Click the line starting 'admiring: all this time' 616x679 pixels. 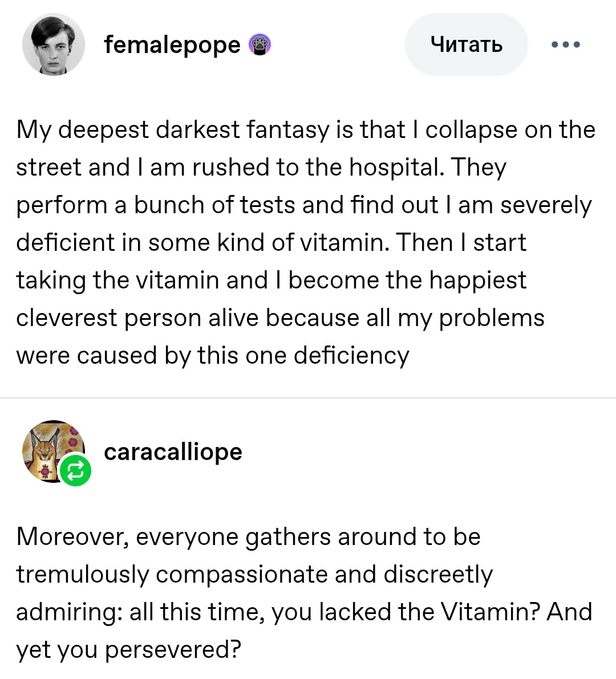click(x=304, y=612)
